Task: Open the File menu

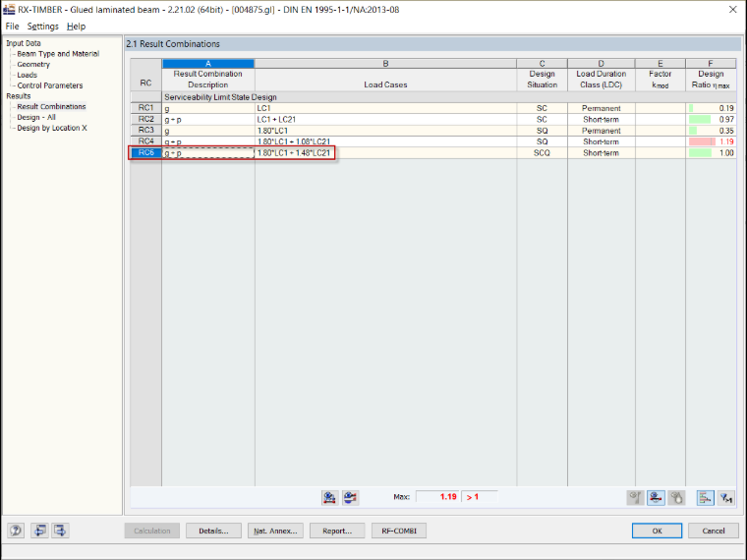Action: pos(13,27)
